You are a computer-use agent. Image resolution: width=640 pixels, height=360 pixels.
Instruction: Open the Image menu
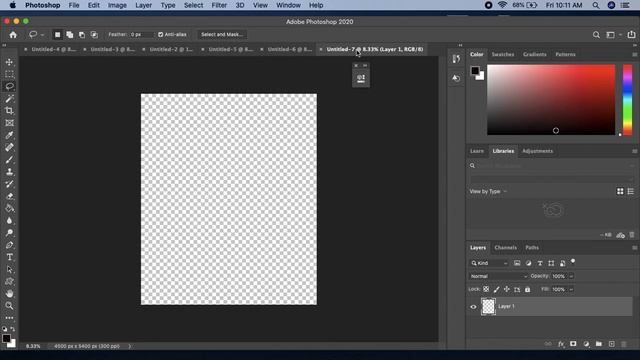117,5
